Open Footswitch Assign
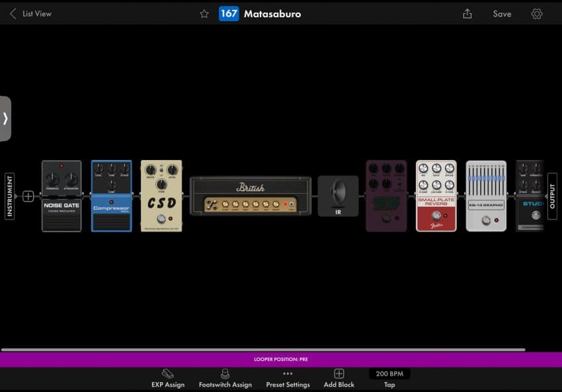 [225, 379]
